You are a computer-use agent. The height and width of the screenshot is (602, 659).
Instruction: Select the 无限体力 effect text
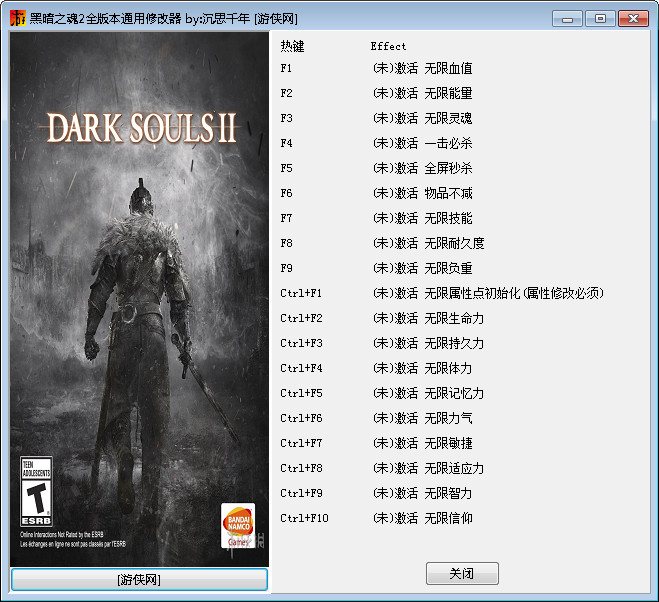point(448,368)
